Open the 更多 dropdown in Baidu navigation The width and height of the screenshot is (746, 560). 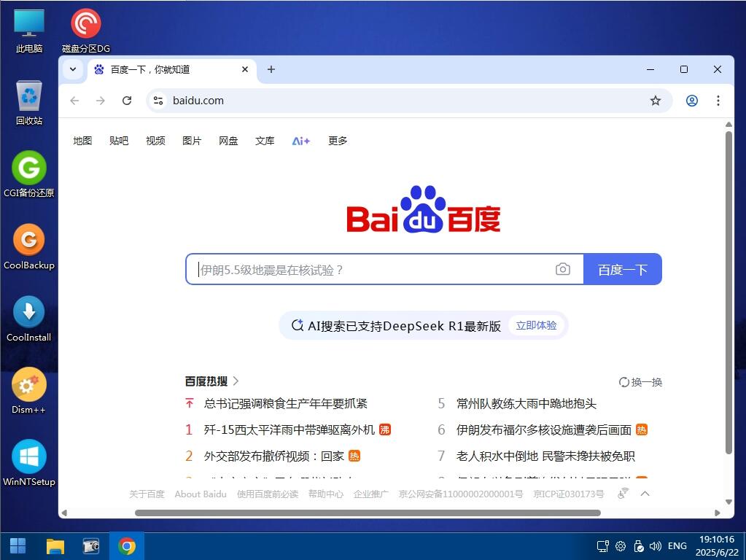click(x=337, y=141)
